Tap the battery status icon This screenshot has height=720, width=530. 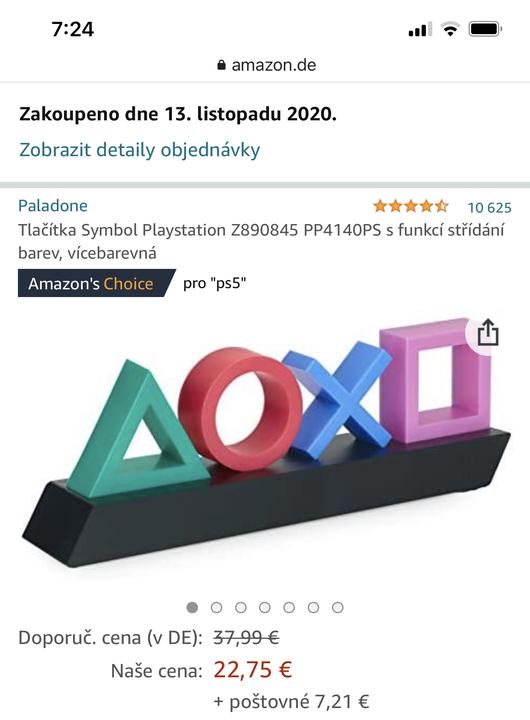click(485, 29)
